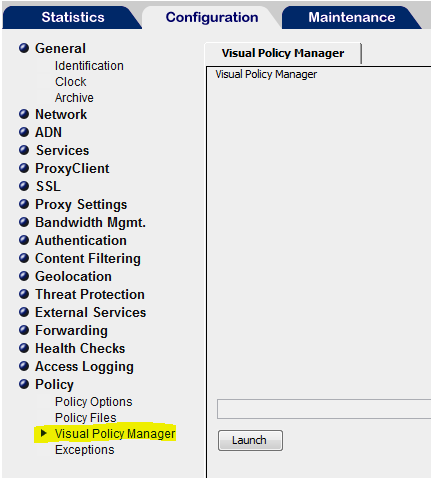Switch to the Statistics tab
The image size is (431, 478).
(x=73, y=17)
